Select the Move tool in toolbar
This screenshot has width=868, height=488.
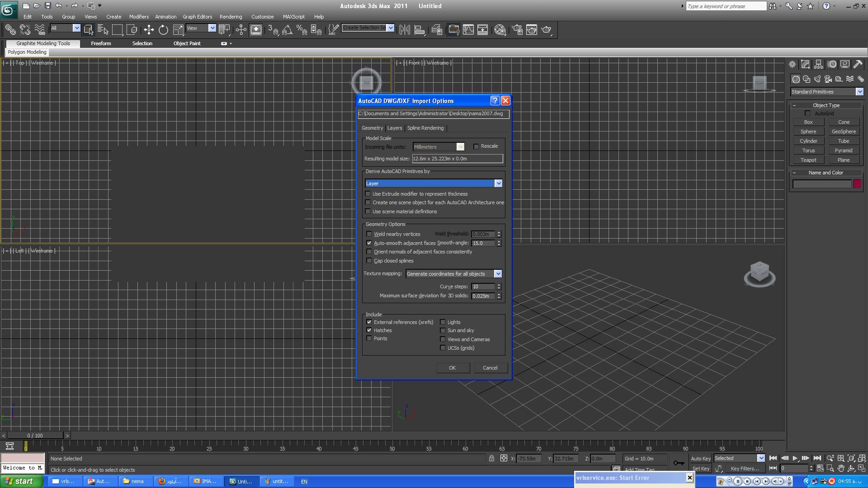pyautogui.click(x=149, y=30)
